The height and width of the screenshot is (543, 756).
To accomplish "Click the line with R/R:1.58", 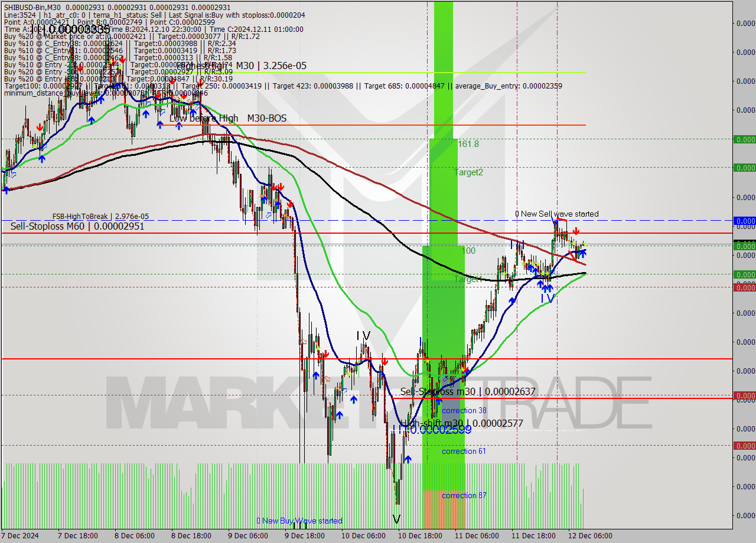I will pos(118,57).
